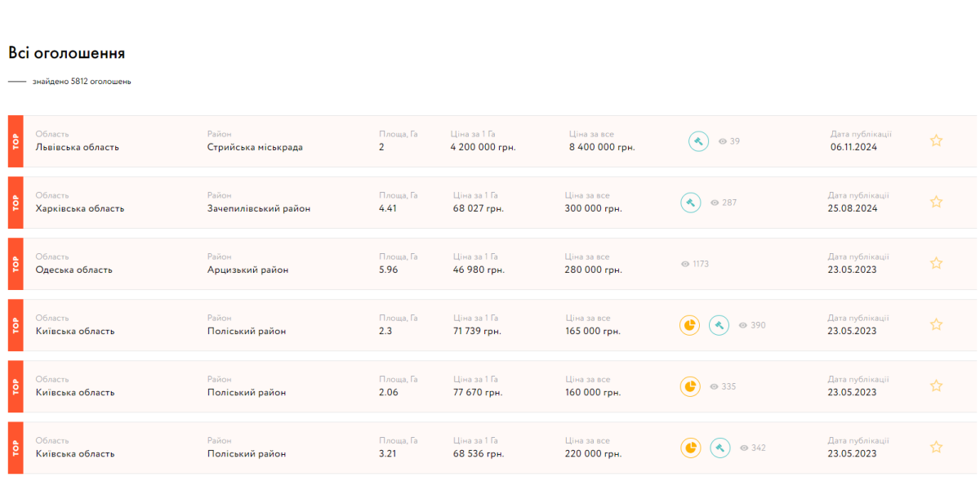
Task: Click the auction hammer icon in the Харківська область row
Action: coord(691,203)
